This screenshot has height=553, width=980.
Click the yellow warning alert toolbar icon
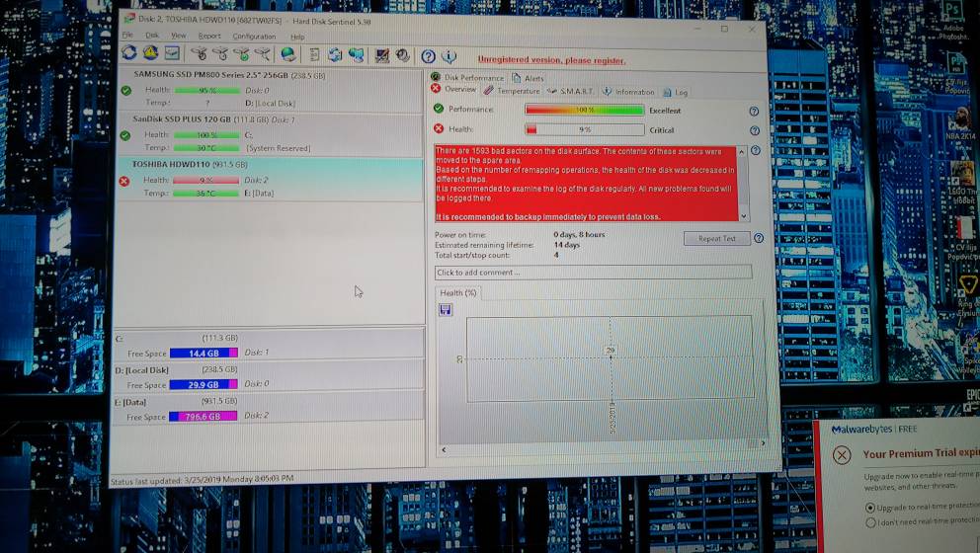pos(150,53)
